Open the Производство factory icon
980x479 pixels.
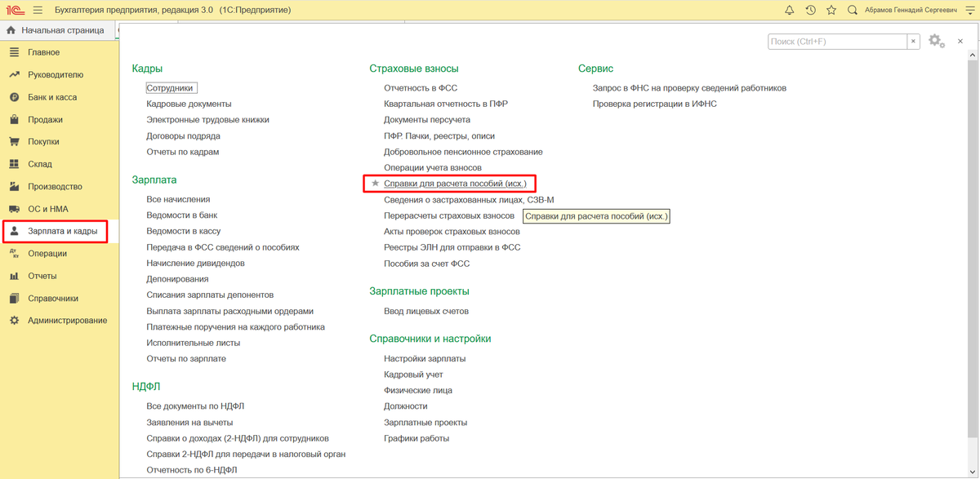click(x=14, y=186)
